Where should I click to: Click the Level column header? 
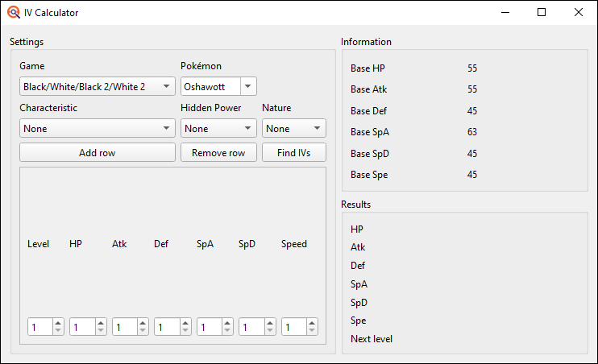point(38,244)
